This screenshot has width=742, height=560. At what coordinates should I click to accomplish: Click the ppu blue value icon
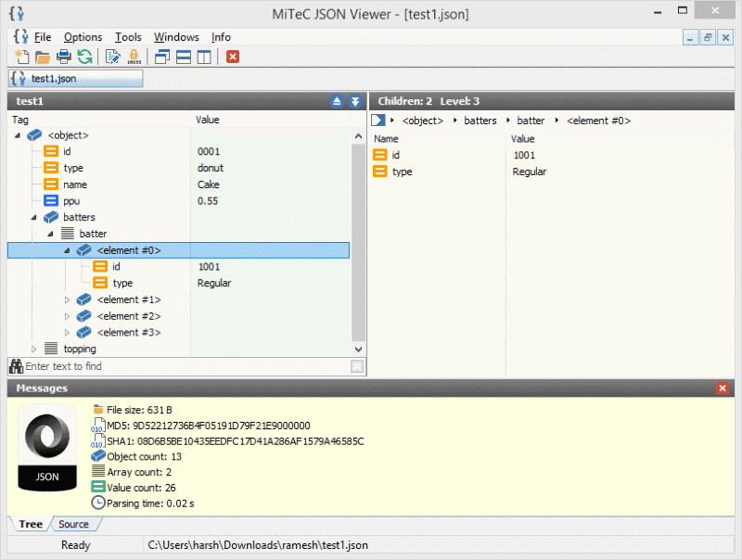[51, 200]
